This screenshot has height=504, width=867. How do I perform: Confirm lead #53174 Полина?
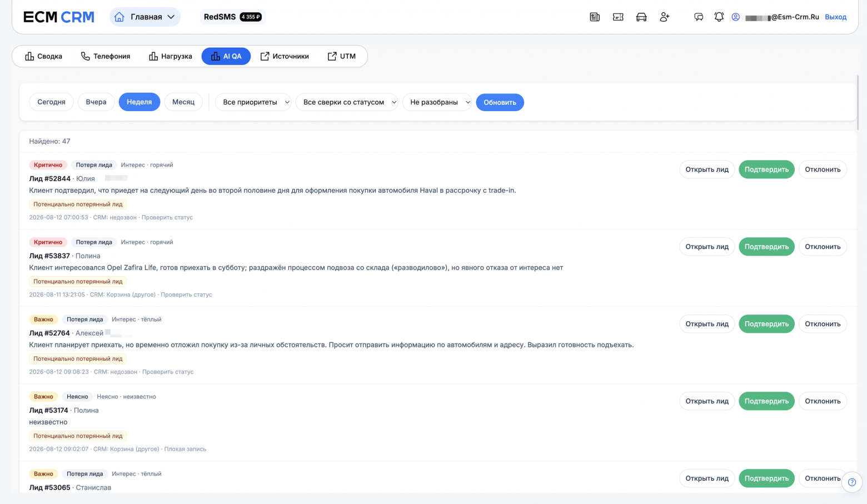tap(766, 401)
